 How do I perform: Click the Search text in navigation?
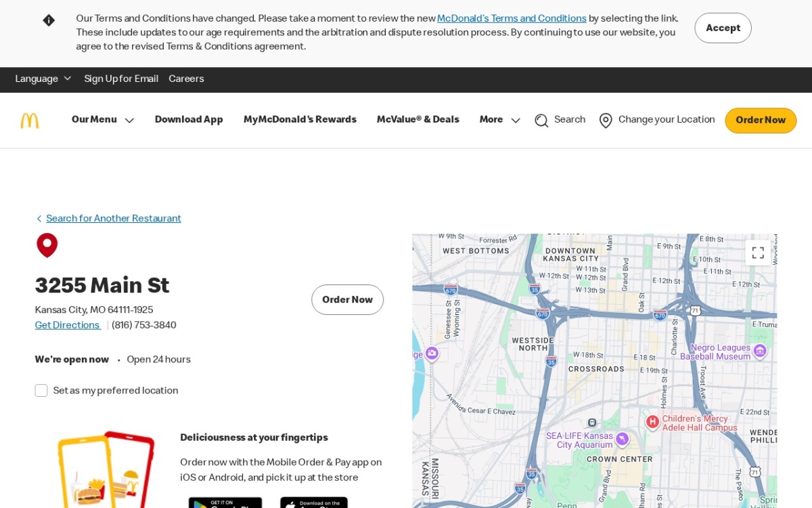click(570, 120)
